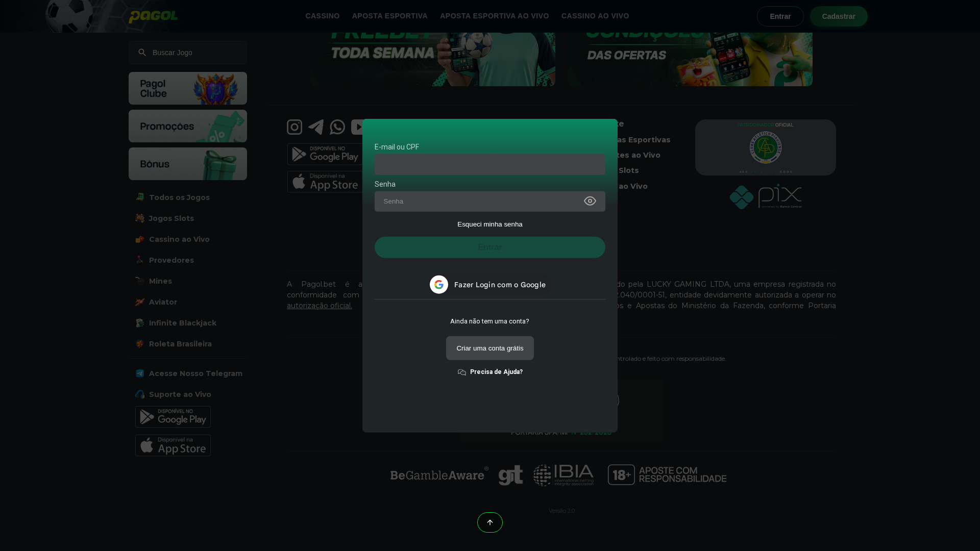Click Mines sidebar icon
980x551 pixels.
click(140, 281)
